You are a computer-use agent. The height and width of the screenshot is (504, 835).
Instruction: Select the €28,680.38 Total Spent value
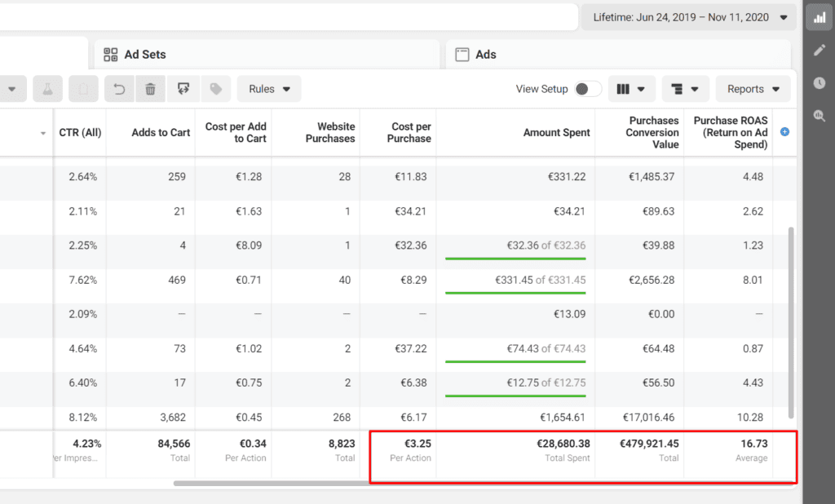[x=563, y=444]
